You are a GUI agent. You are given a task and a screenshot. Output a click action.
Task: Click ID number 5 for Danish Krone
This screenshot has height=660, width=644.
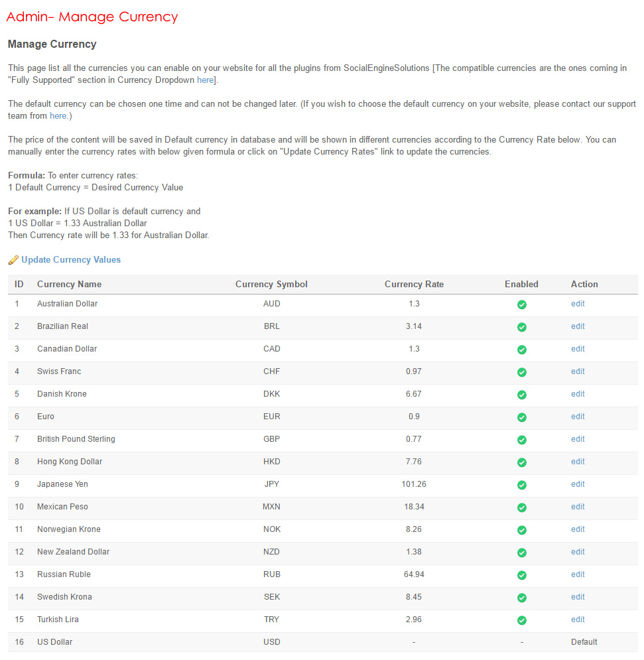tap(17, 394)
